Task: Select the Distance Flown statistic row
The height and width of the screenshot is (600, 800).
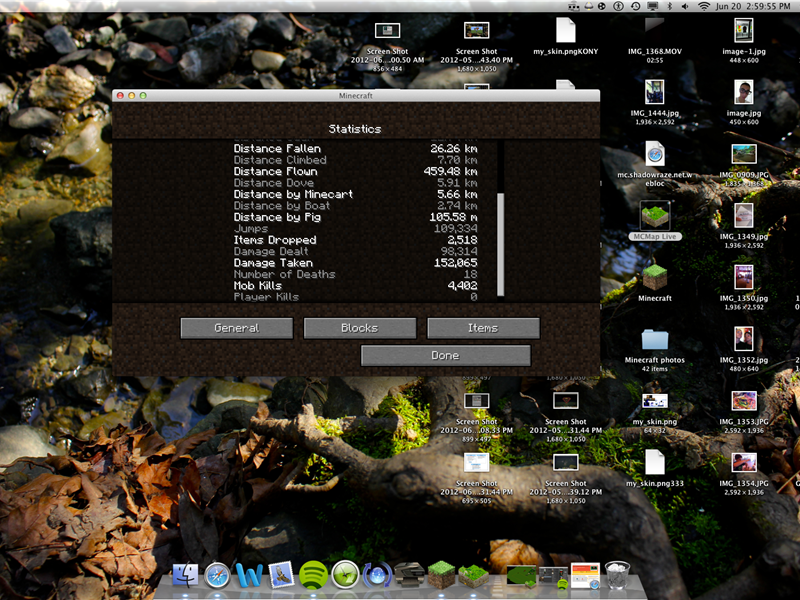Action: (356, 171)
